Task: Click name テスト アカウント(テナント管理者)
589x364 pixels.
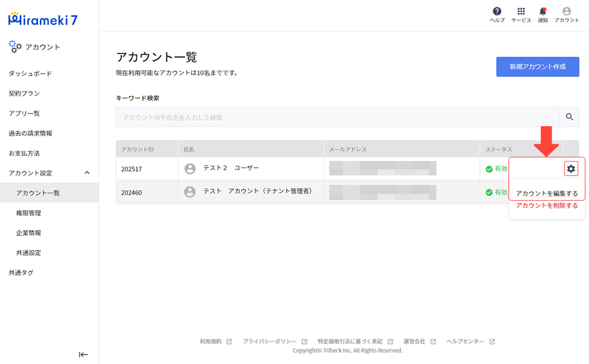Action: pos(258,191)
